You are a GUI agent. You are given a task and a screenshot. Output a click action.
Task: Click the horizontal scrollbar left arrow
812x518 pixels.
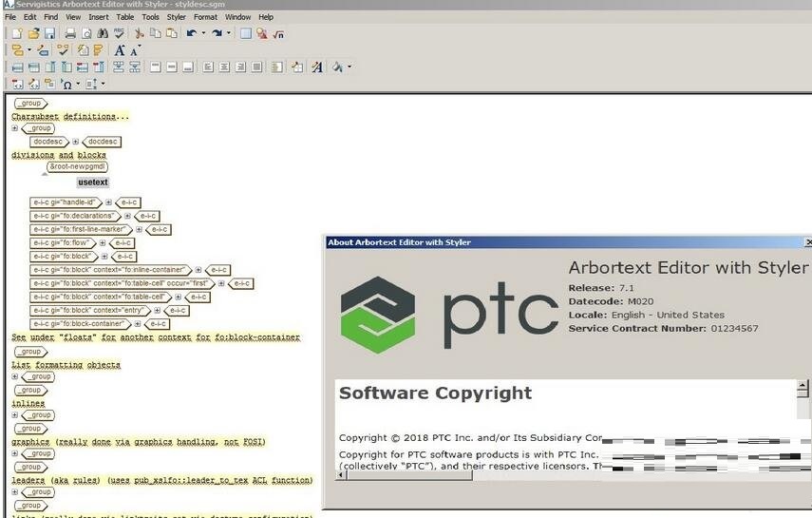click(x=341, y=475)
